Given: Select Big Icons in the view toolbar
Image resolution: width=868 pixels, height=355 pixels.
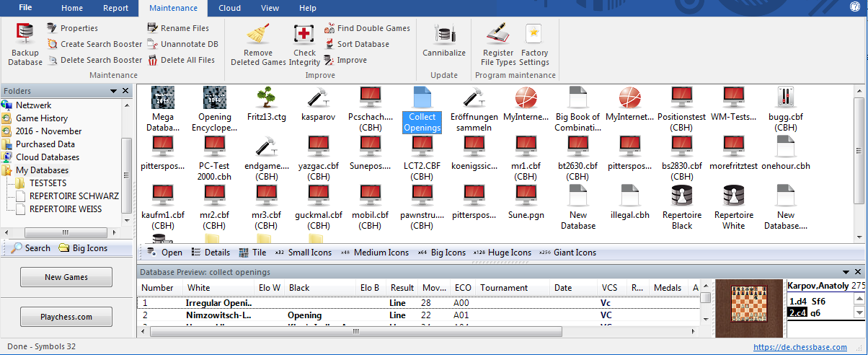Looking at the screenshot, I should (x=440, y=253).
